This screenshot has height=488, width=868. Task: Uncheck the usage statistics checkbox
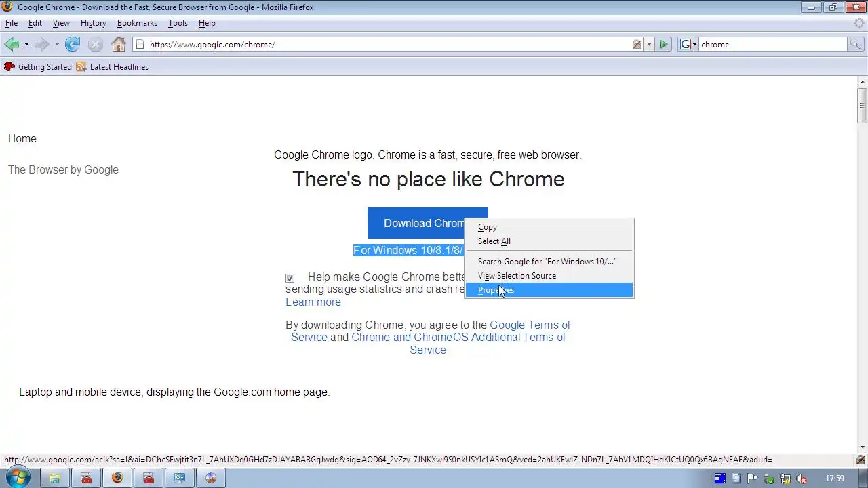[290, 278]
